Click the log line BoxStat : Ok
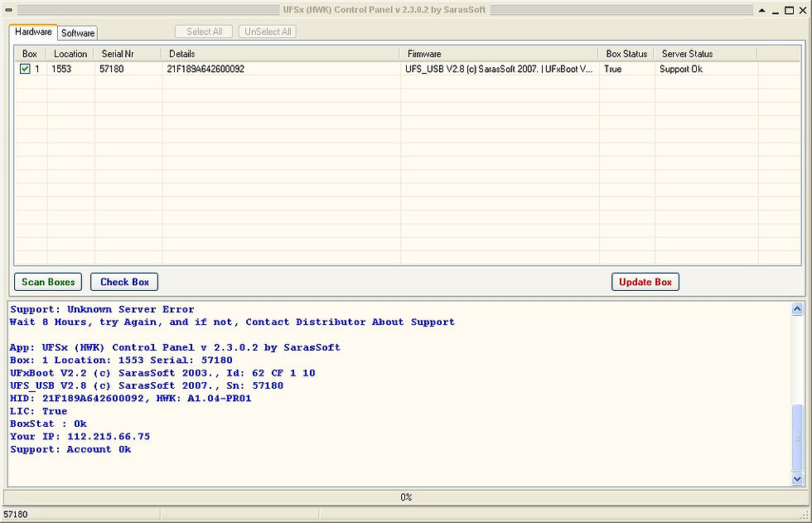Image resolution: width=812 pixels, height=523 pixels. [x=49, y=424]
